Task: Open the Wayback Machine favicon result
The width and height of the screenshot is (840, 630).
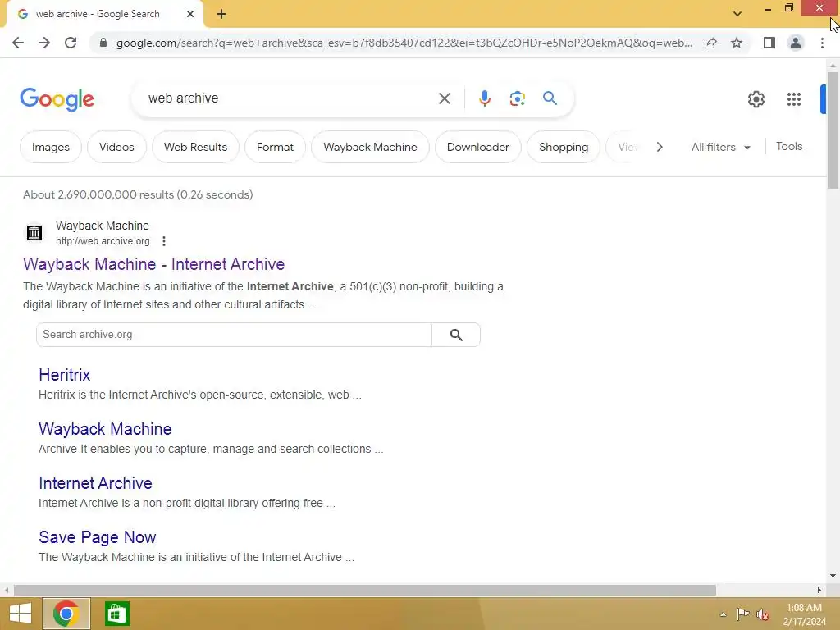Action: 34,232
